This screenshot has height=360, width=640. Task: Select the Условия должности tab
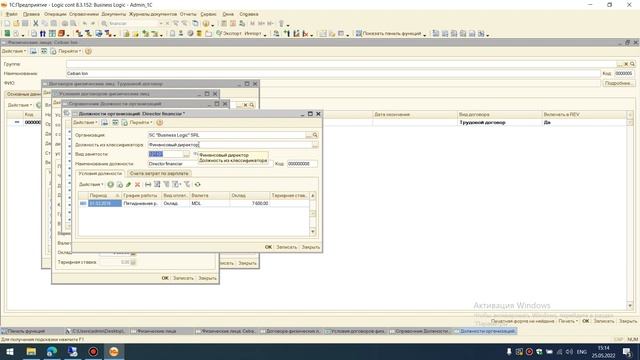point(100,173)
